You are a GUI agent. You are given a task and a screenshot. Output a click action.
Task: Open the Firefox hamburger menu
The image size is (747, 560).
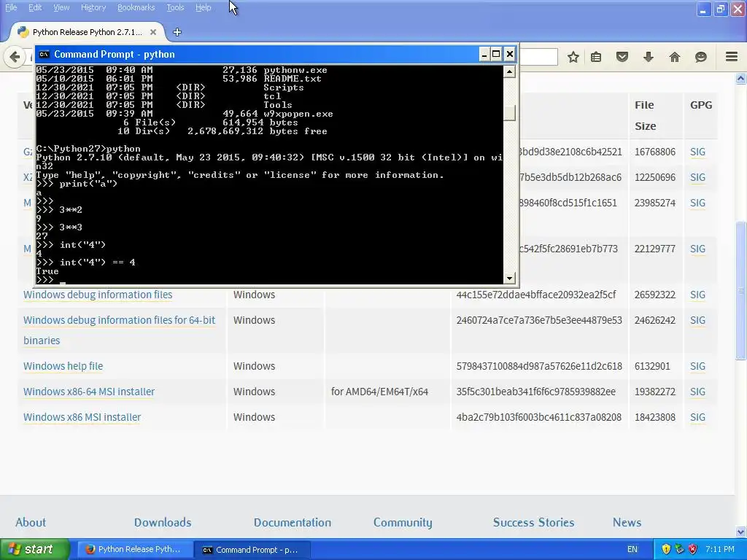(732, 57)
